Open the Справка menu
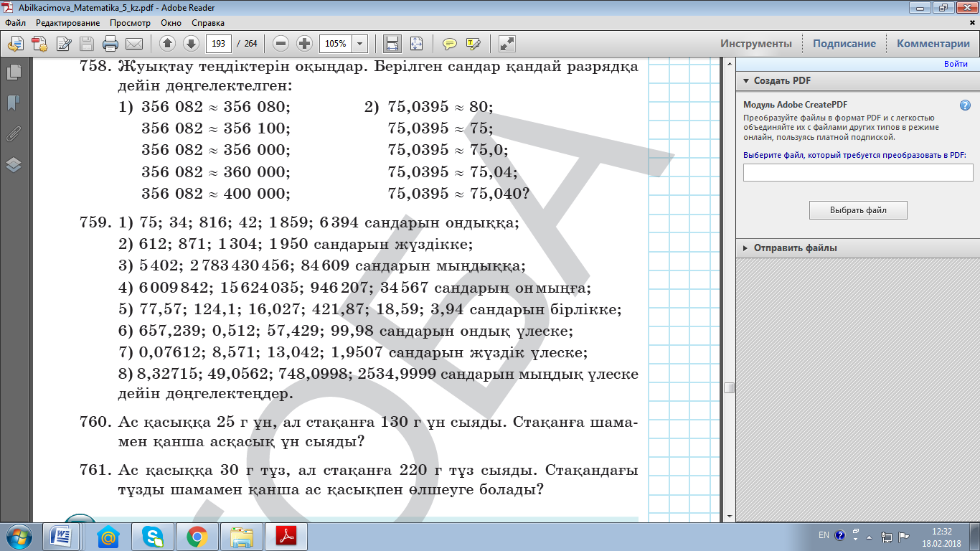980x551 pixels. coord(208,23)
